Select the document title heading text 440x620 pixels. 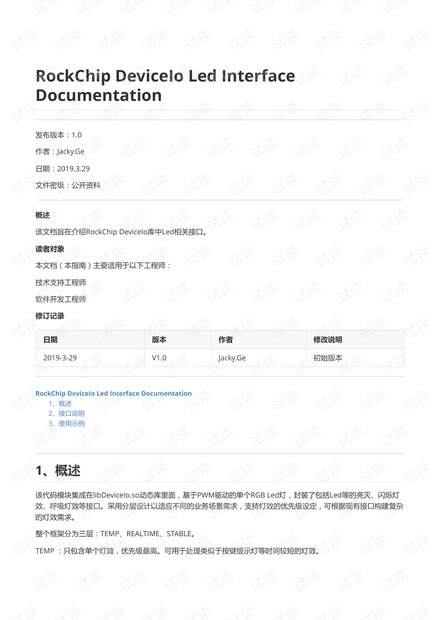(x=165, y=85)
